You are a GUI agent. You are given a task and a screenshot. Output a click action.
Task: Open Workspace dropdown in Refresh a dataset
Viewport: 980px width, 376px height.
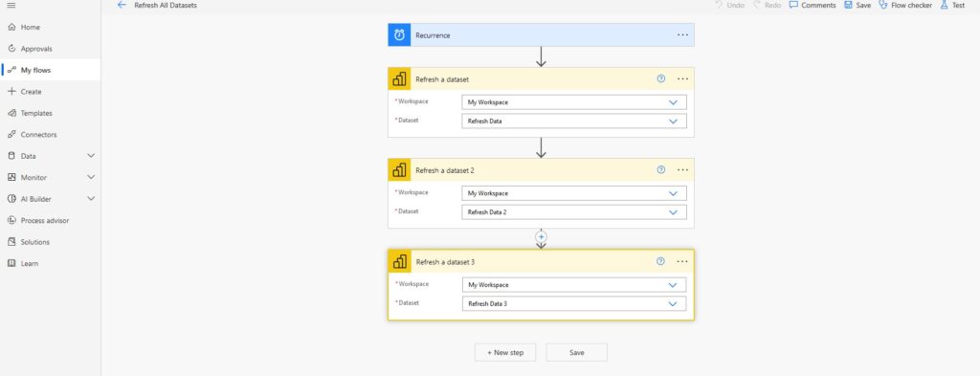574,101
